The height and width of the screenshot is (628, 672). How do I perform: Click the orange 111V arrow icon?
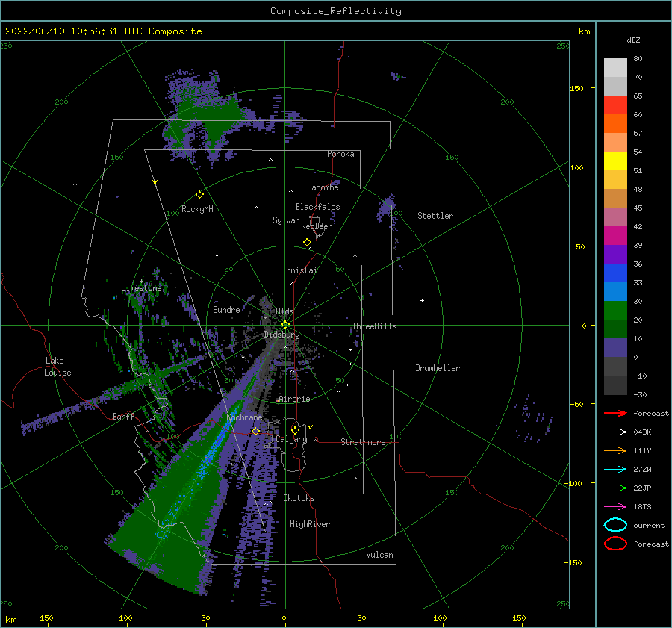[x=615, y=450]
